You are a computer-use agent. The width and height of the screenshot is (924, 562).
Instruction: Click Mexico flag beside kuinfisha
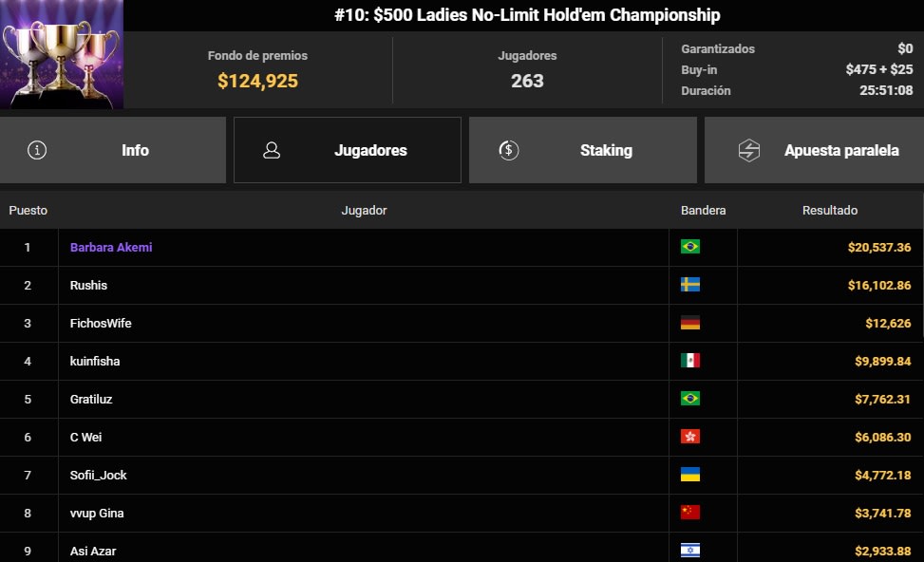[692, 361]
